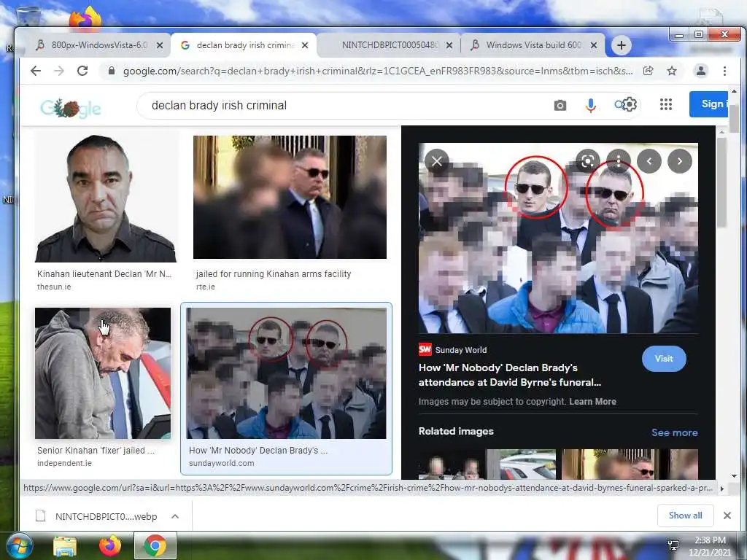747x560 pixels.
Task: Click See more related images
Action: (675, 432)
